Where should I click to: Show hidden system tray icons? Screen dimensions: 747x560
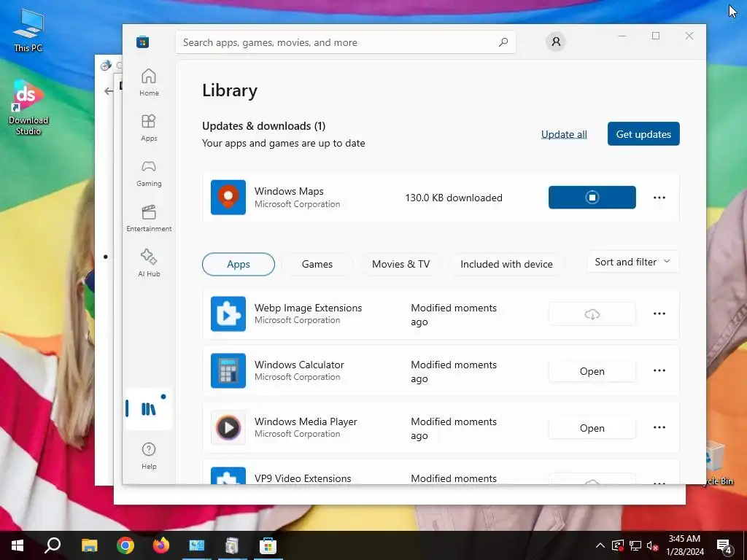pos(600,545)
